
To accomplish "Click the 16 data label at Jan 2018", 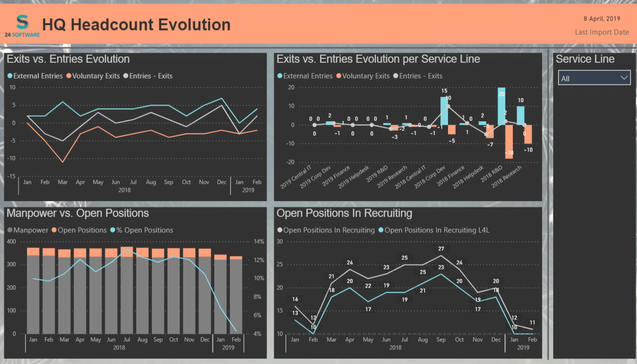I will coord(295,299).
